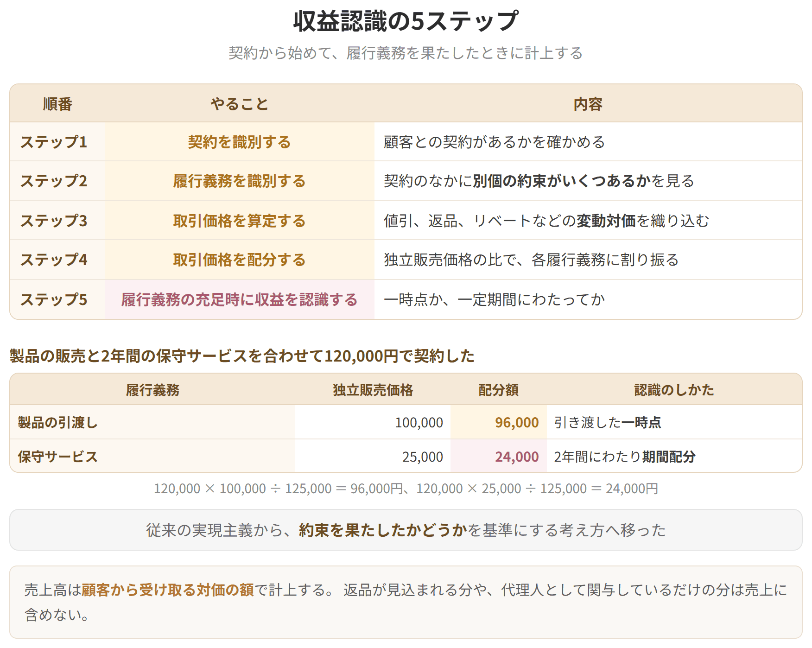Click the 顧客から受け取る対価の額 highlighted phrase

(x=168, y=590)
